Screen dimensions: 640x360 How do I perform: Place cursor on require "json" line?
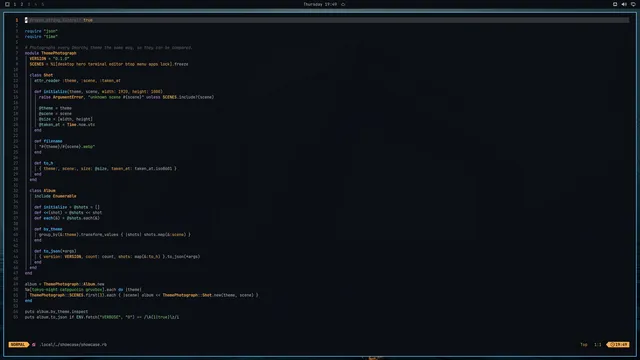click(41, 31)
